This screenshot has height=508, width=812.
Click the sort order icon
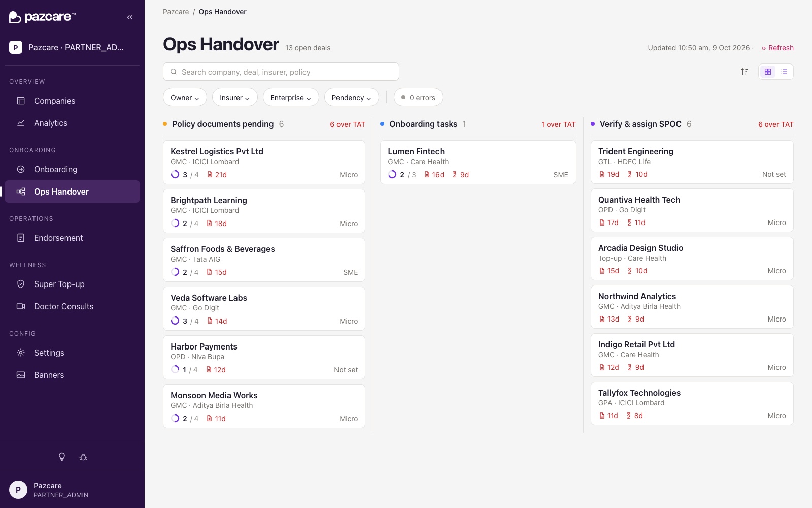point(745,72)
